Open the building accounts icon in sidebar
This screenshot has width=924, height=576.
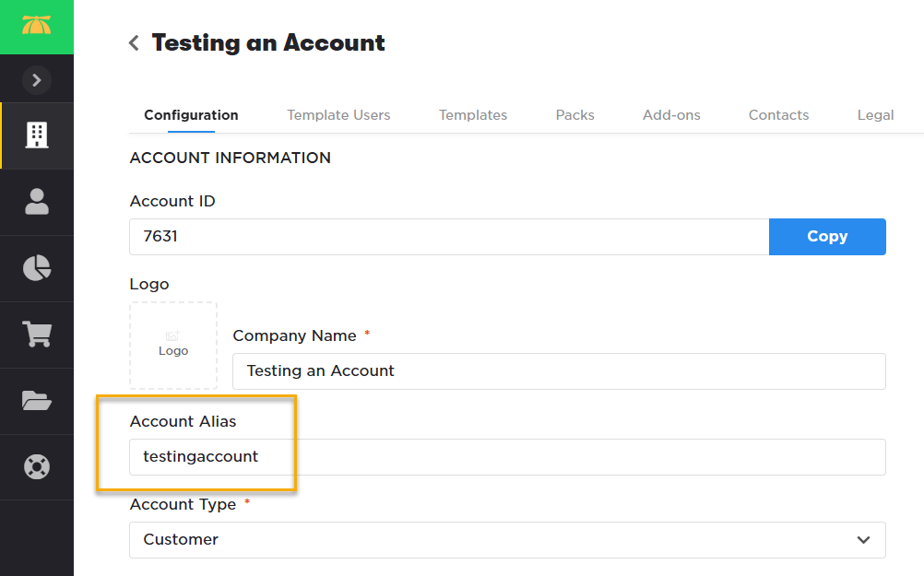pos(37,135)
